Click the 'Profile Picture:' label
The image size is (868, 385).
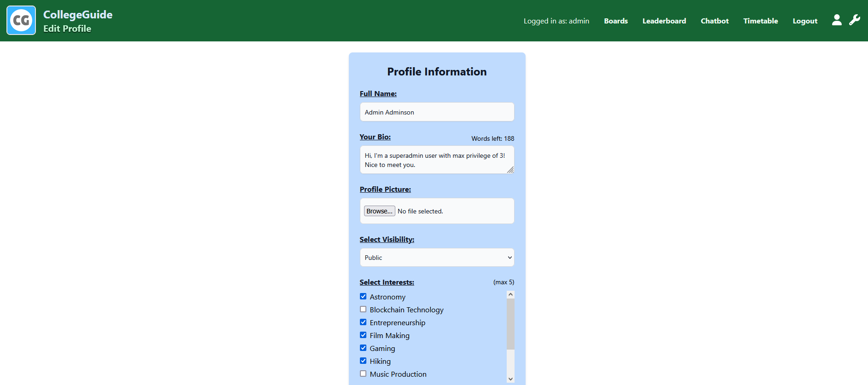(385, 190)
